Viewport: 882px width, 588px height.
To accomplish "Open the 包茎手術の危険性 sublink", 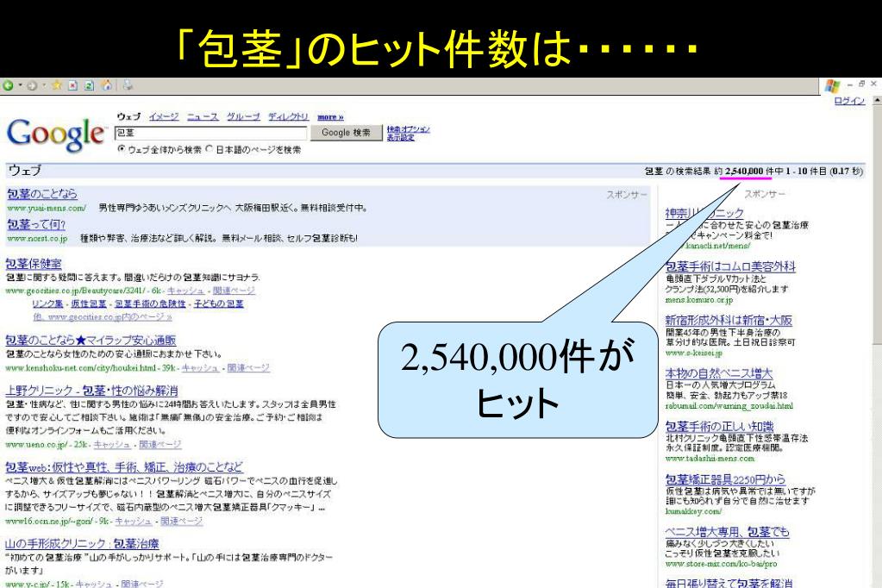I will [x=150, y=303].
